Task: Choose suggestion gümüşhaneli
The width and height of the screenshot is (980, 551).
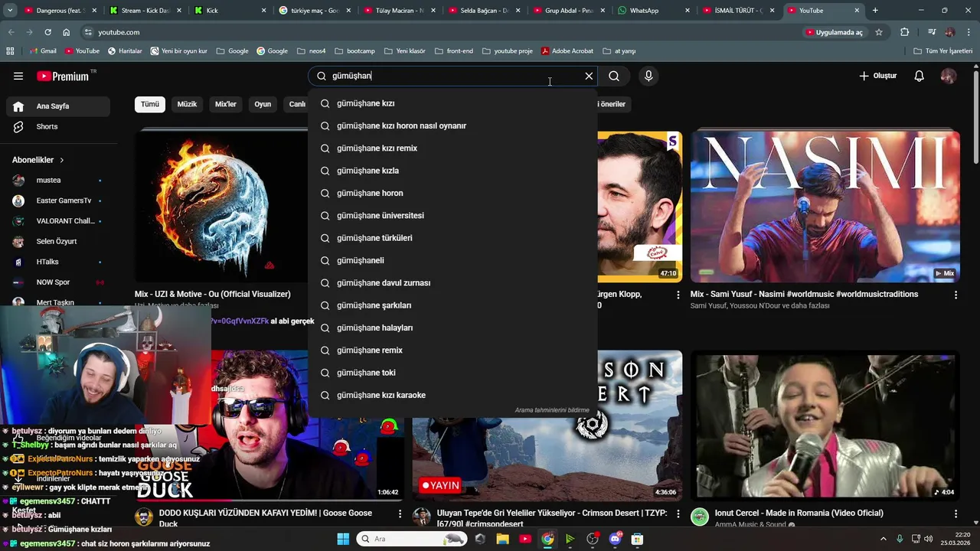Action: [452, 260]
